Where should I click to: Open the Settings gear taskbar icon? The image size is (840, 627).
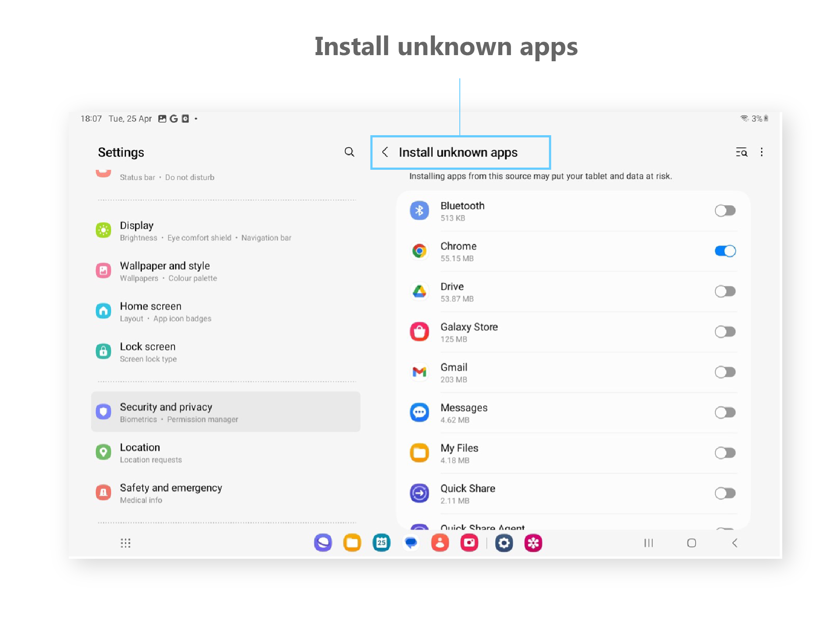(504, 543)
